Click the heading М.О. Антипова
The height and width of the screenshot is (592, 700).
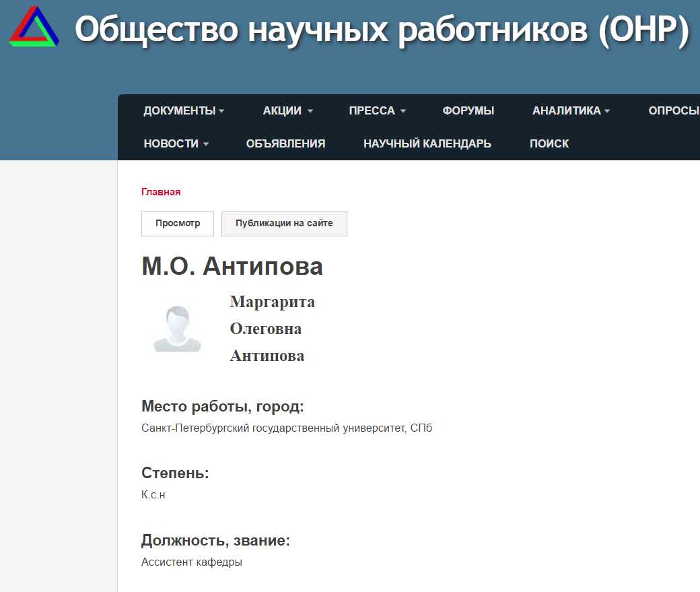click(232, 266)
